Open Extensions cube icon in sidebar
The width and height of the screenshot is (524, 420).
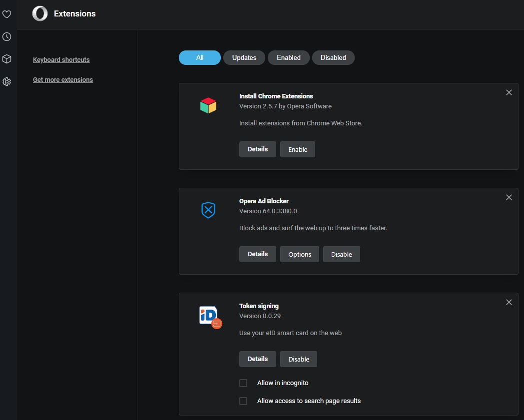coord(6,59)
